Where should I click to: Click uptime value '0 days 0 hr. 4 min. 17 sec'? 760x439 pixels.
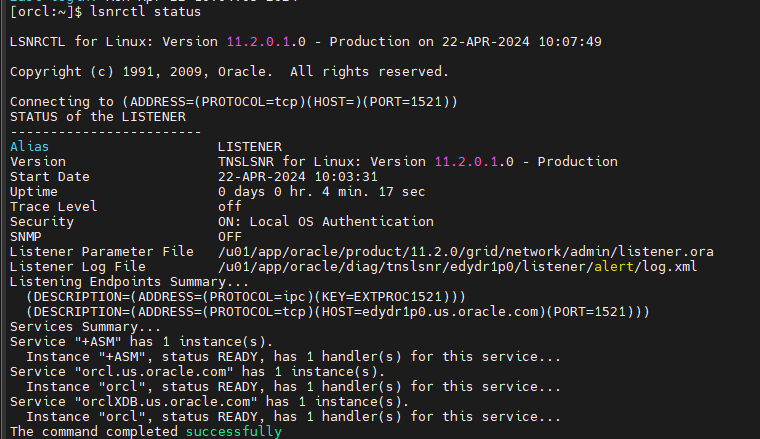321,192
